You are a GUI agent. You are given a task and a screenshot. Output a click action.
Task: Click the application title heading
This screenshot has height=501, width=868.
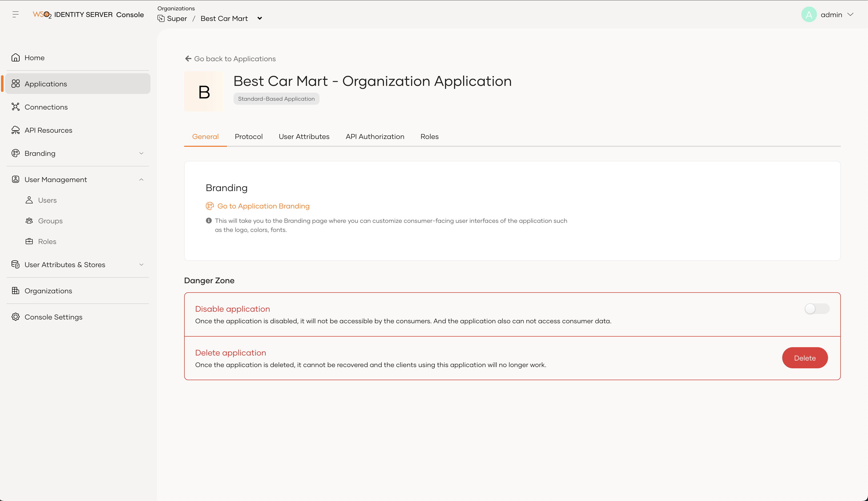click(x=372, y=81)
